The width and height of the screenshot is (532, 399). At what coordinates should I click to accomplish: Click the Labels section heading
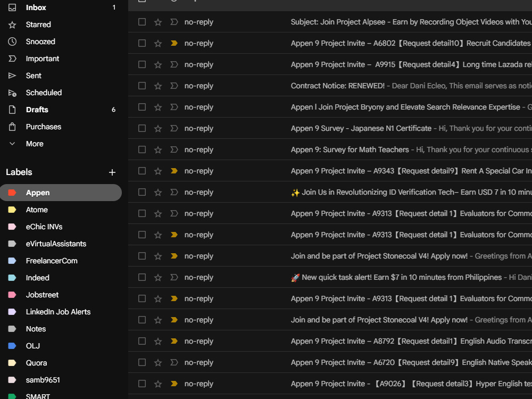click(19, 172)
